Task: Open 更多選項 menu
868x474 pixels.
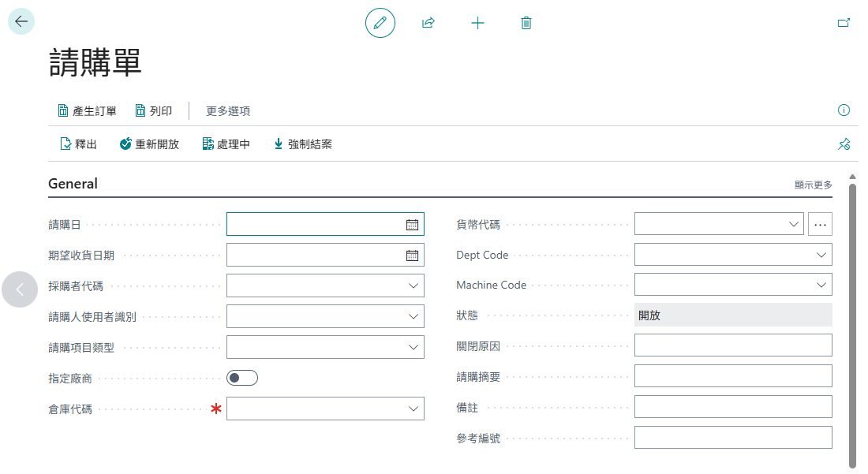Action: coord(228,111)
